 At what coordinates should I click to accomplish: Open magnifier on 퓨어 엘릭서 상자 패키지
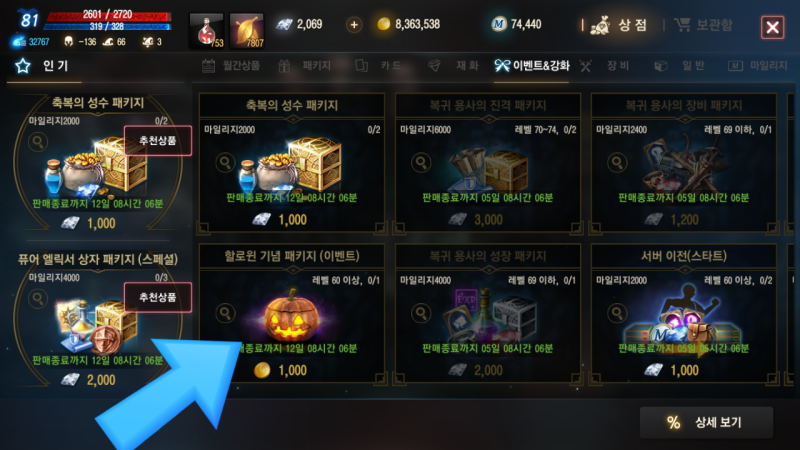38,298
